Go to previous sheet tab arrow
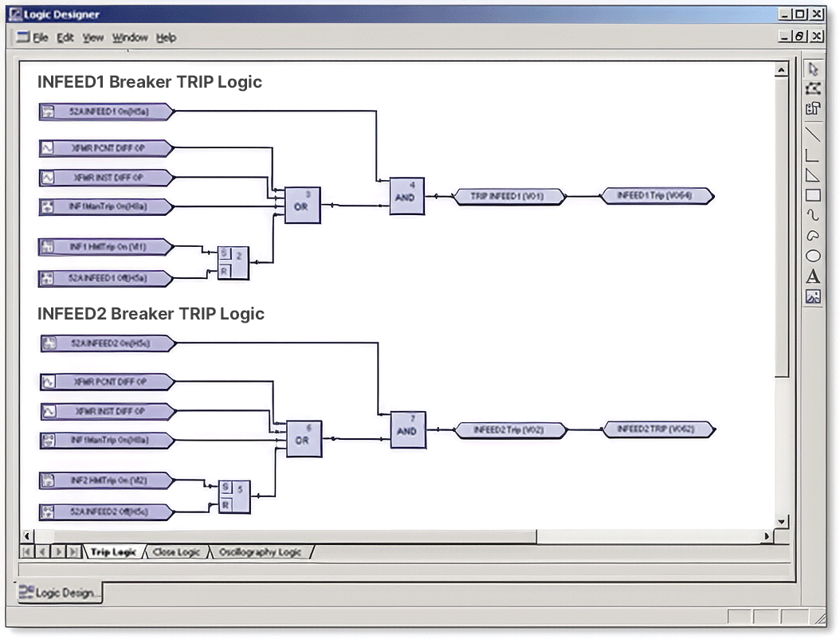The image size is (840, 639). click(42, 551)
